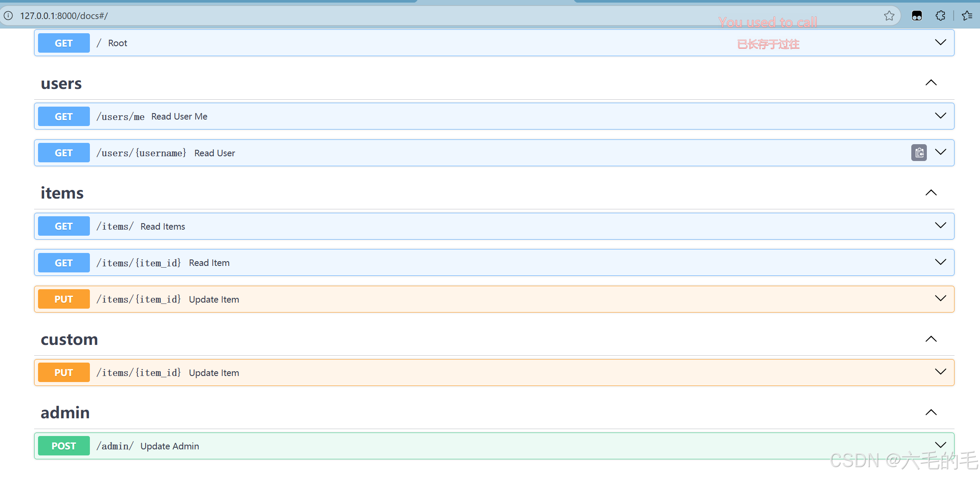
Task: Click the GET badge of Read Item
Action: pos(64,263)
